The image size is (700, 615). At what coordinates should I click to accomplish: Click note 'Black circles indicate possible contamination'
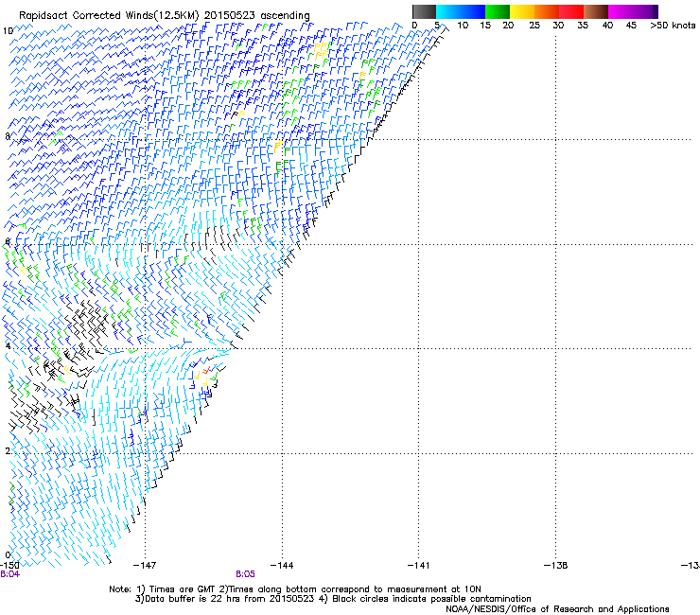click(431, 599)
